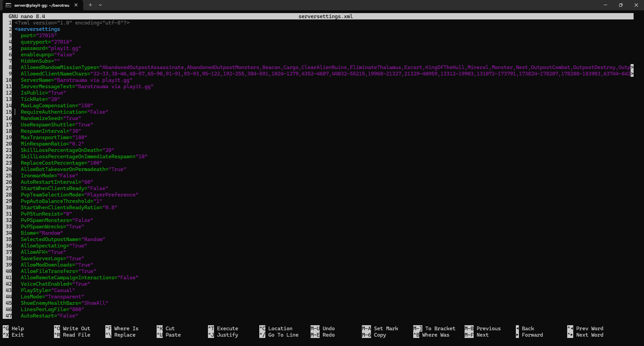Click the terminal icon in the tab
This screenshot has height=346, width=644.
pos(8,5)
